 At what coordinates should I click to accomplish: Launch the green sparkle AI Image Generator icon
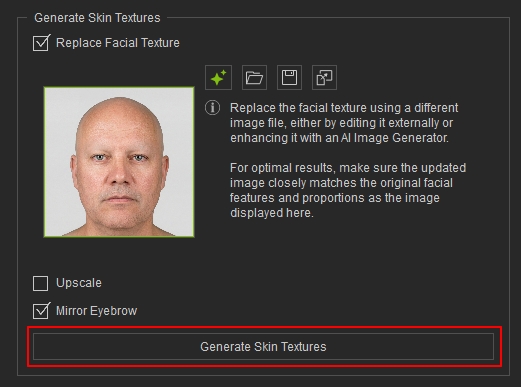(218, 78)
